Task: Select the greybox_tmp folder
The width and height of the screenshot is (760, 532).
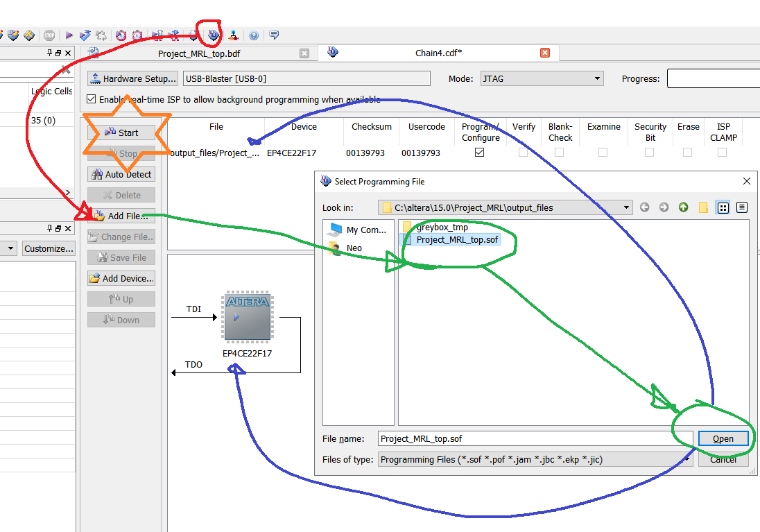Action: tap(435, 227)
